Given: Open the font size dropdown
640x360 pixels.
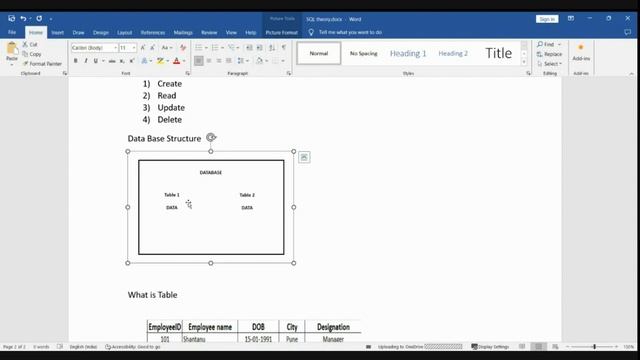Looking at the screenshot, I should tap(133, 48).
